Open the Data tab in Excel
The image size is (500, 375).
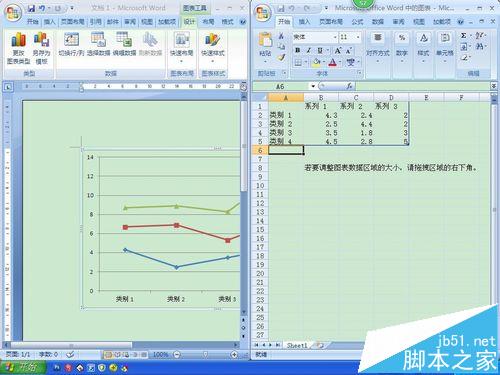pos(378,22)
